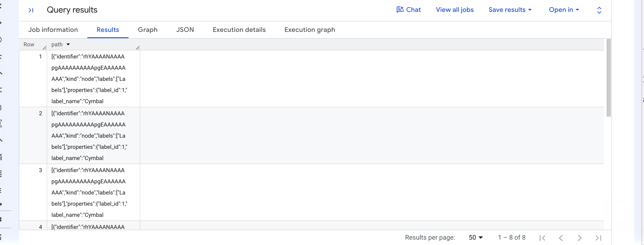Open the Execution details tab
Screen dimensions: 644x245
coord(239,30)
